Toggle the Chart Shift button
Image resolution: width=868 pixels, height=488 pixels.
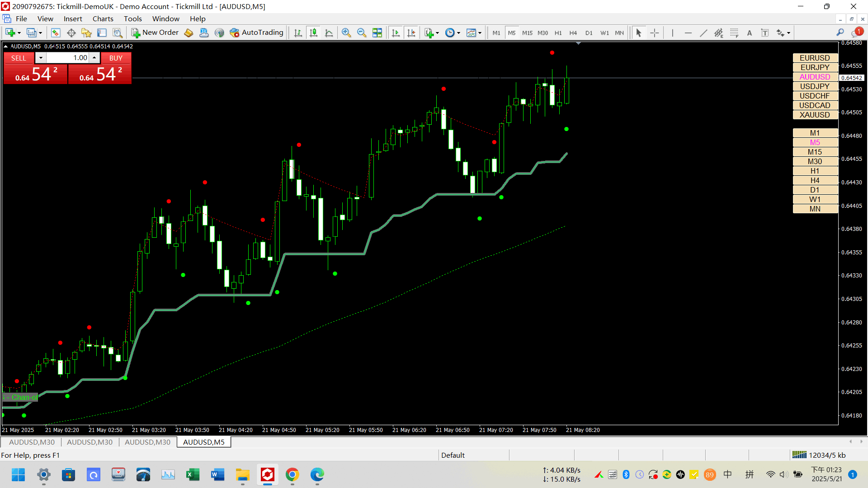(x=411, y=33)
